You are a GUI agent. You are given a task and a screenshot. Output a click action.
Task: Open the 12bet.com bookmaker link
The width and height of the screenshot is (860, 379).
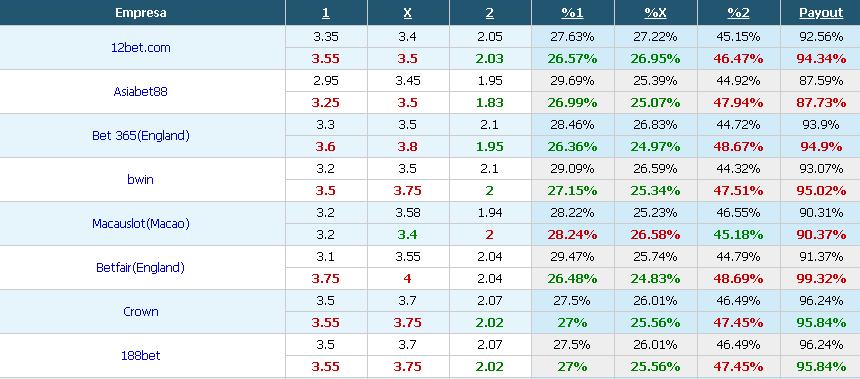pyautogui.click(x=140, y=48)
